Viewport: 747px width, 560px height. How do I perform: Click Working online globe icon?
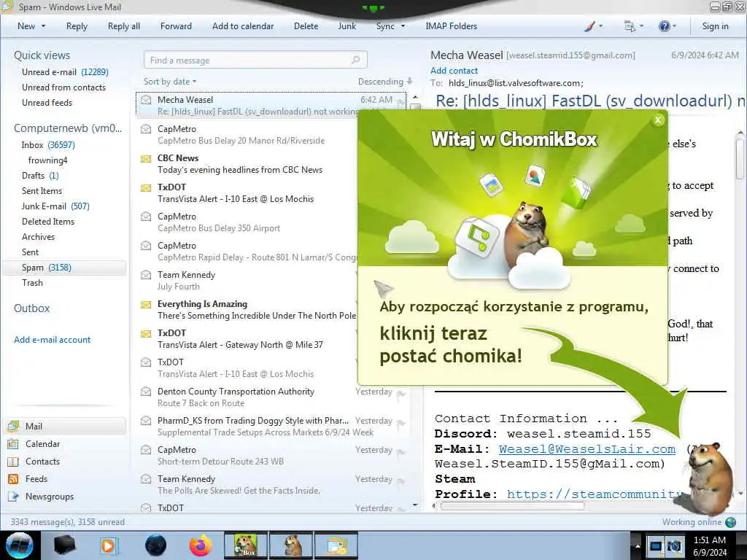[x=730, y=522]
